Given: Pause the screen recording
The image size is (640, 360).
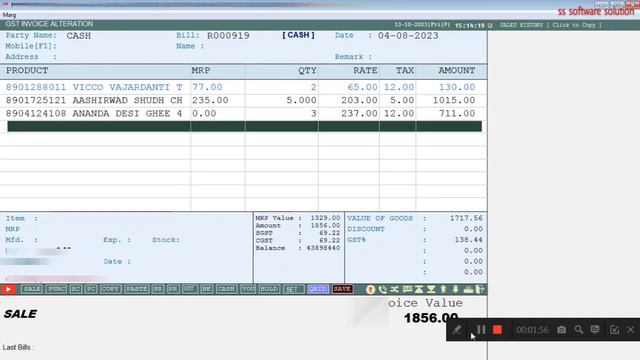Looking at the screenshot, I should 481,330.
